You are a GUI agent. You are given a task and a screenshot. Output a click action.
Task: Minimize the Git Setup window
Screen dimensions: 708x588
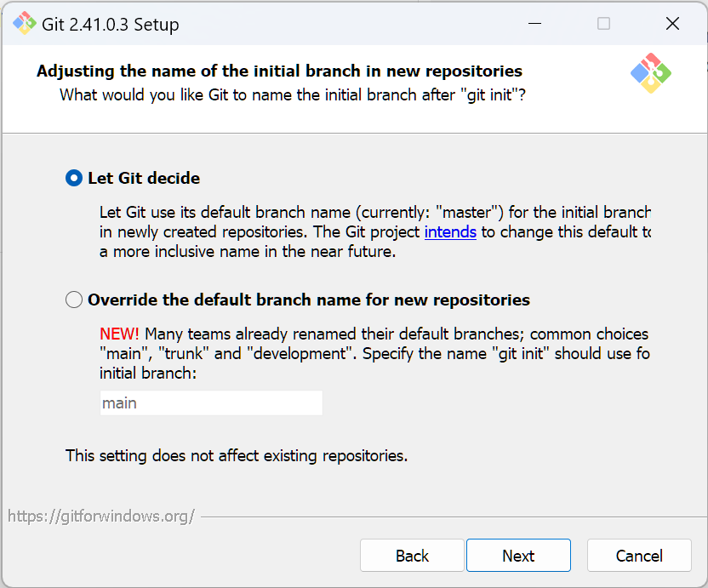534,24
